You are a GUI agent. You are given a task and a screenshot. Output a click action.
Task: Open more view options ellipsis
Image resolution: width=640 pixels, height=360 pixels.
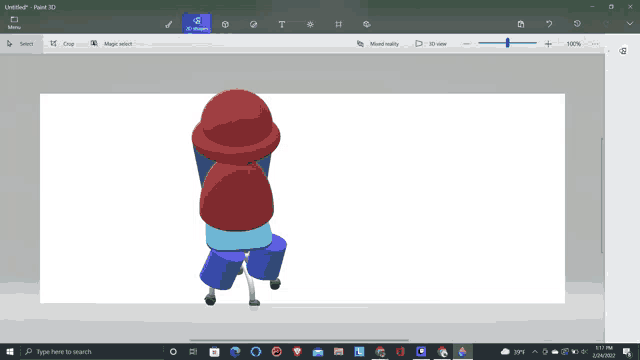(x=595, y=44)
